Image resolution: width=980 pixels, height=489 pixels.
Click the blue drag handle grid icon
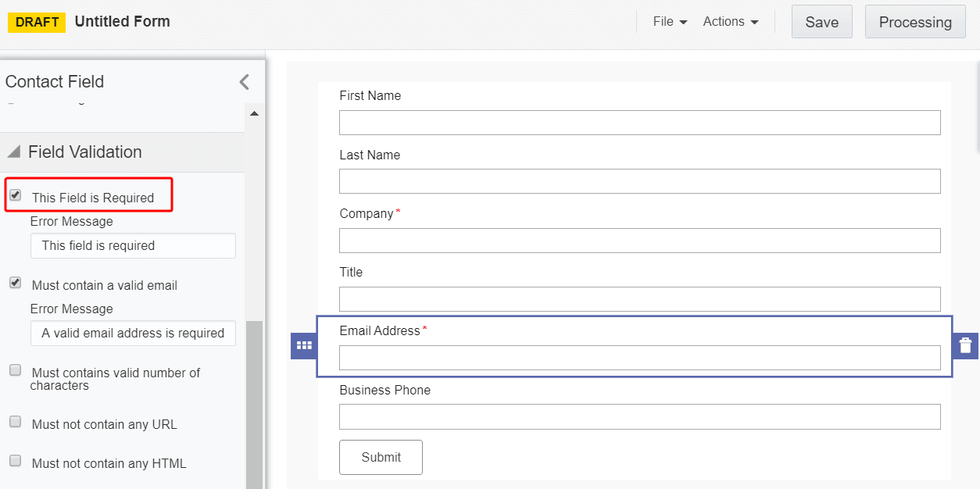(x=304, y=344)
